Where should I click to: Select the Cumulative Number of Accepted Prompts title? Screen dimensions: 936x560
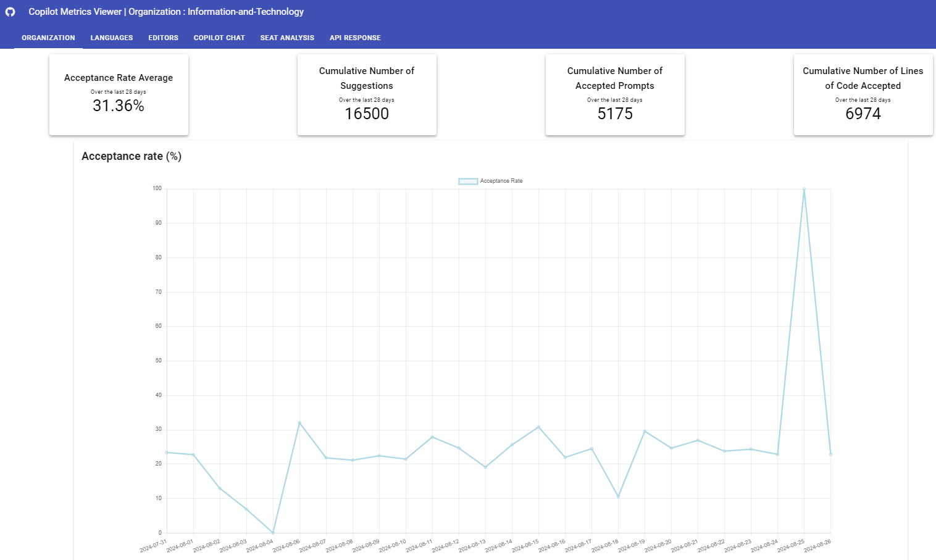(615, 78)
